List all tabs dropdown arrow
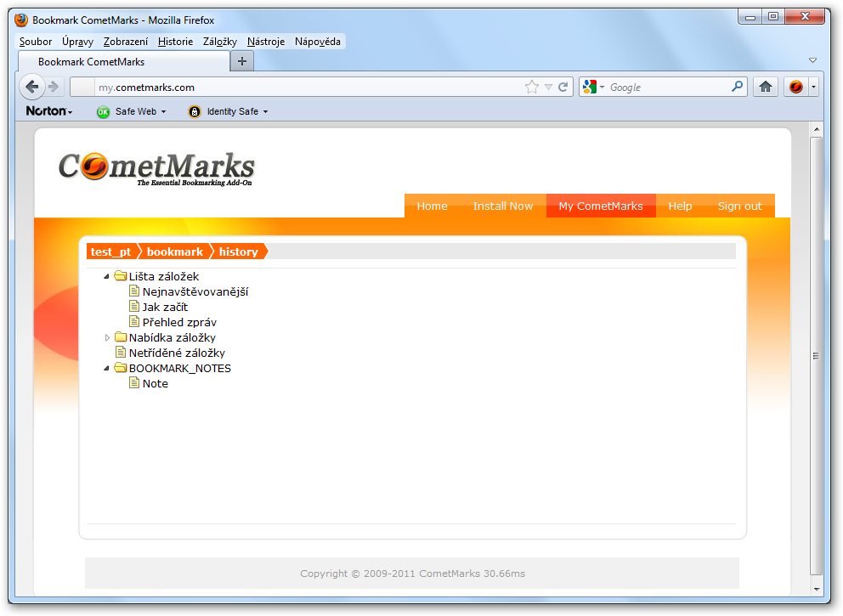This screenshot has height=616, width=843. click(813, 60)
